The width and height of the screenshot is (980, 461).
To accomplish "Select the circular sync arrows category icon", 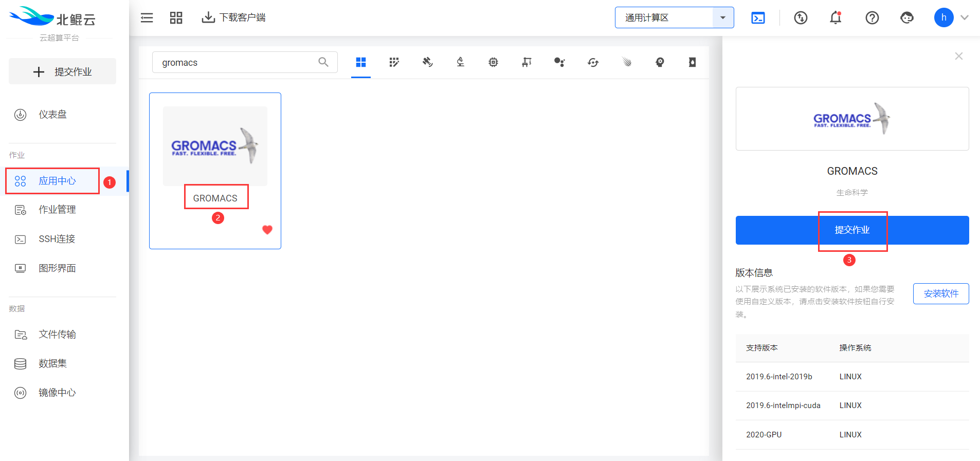I will point(593,62).
